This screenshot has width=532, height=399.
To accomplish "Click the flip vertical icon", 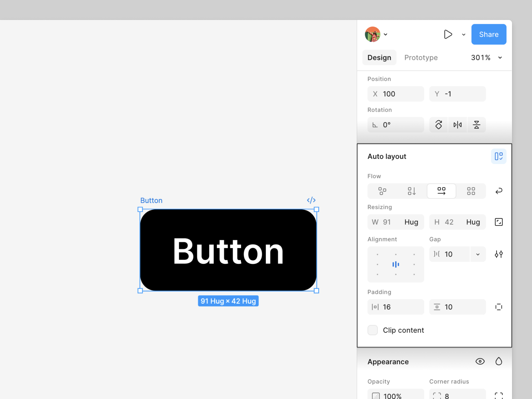I will click(476, 125).
